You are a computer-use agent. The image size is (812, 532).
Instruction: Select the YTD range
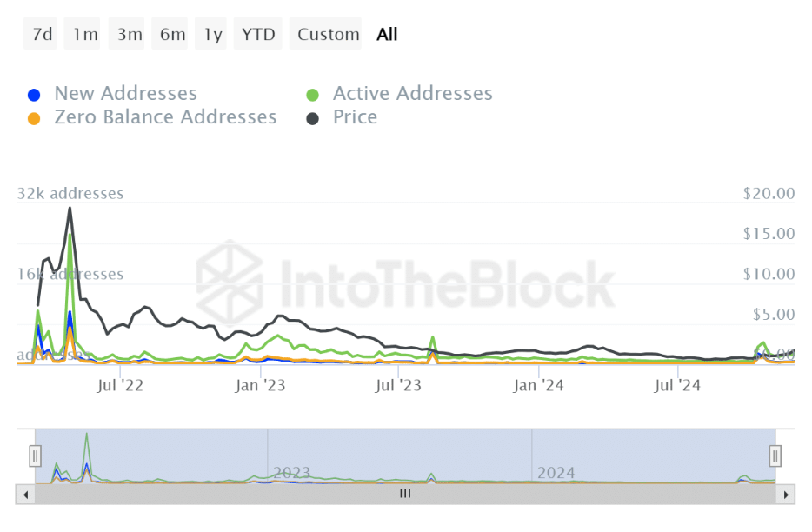258,34
